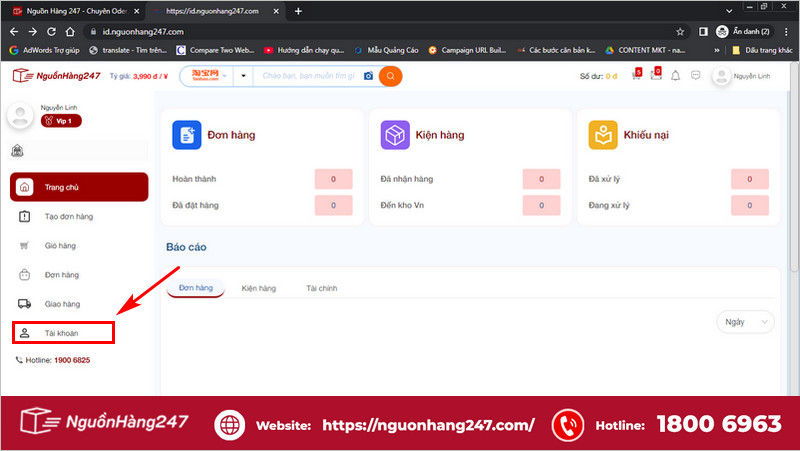800x451 pixels.
Task: Click the Đã đặt hàng count value
Action: (333, 205)
